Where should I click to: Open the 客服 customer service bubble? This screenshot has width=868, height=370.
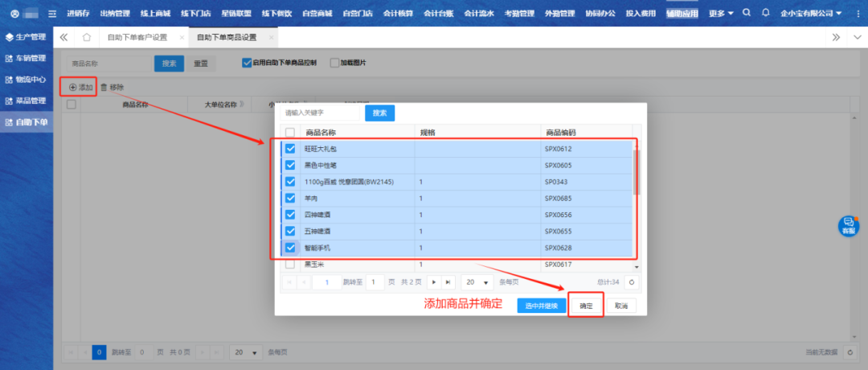coord(849,226)
